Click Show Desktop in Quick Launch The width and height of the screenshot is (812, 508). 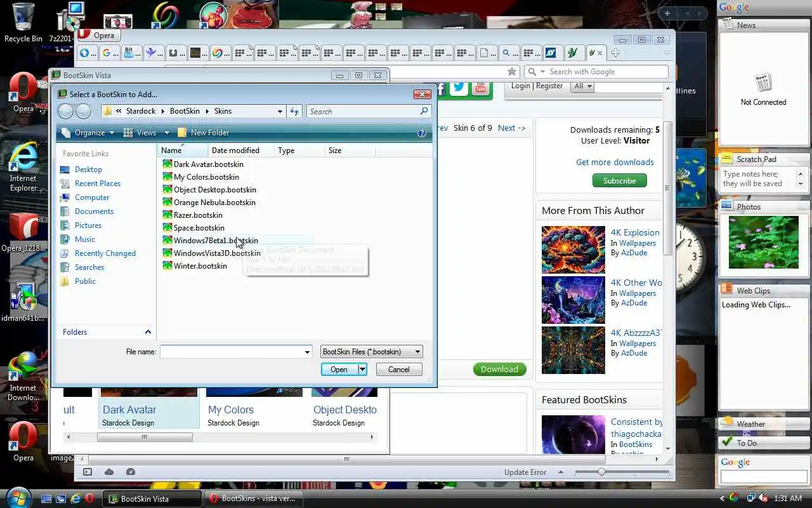[x=46, y=498]
